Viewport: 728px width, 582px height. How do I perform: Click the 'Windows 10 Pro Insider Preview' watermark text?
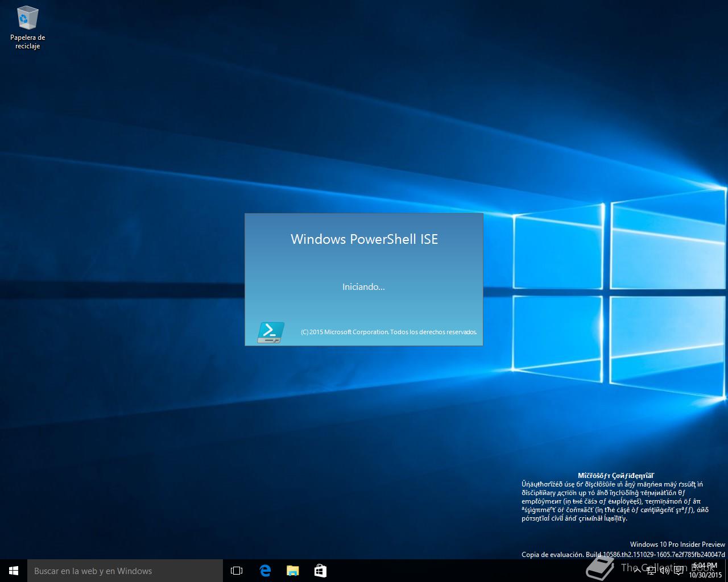(677, 544)
